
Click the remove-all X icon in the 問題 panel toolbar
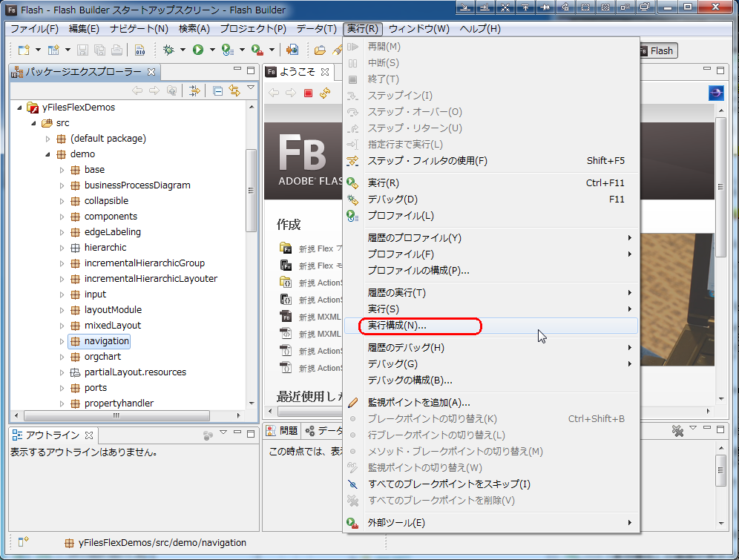(677, 430)
